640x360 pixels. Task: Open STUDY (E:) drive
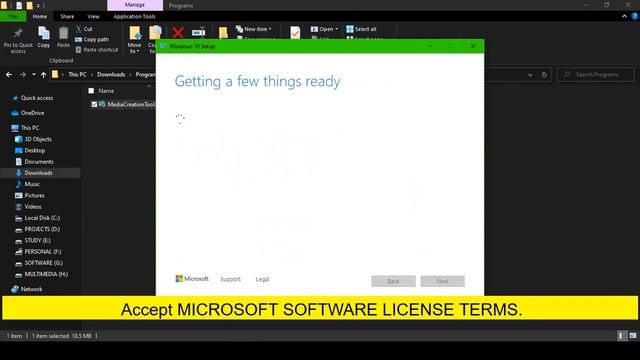tap(37, 240)
